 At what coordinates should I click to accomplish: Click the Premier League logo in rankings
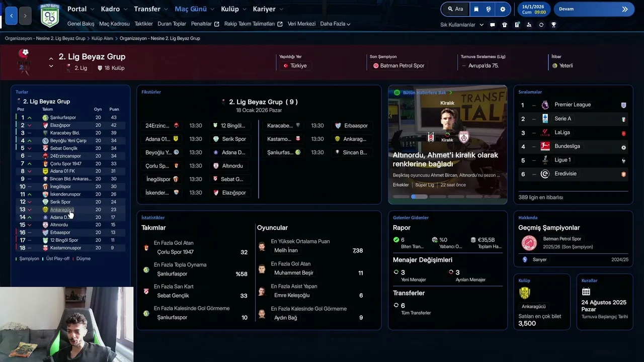click(x=545, y=105)
